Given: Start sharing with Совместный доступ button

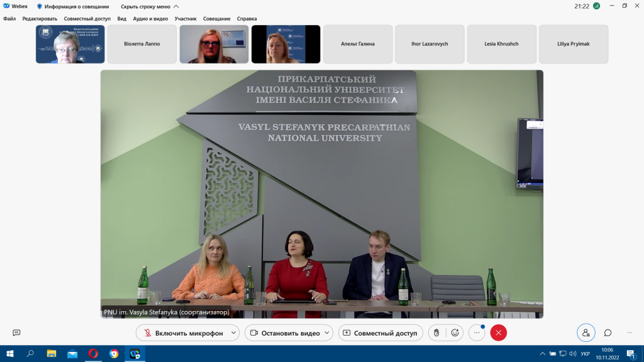Looking at the screenshot, I should click(x=380, y=333).
